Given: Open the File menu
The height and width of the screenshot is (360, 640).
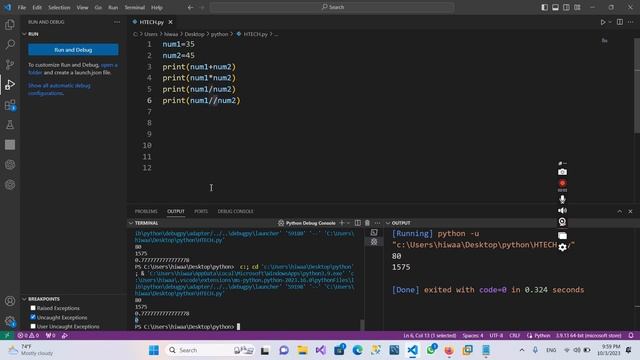Looking at the screenshot, I should pos(22,7).
